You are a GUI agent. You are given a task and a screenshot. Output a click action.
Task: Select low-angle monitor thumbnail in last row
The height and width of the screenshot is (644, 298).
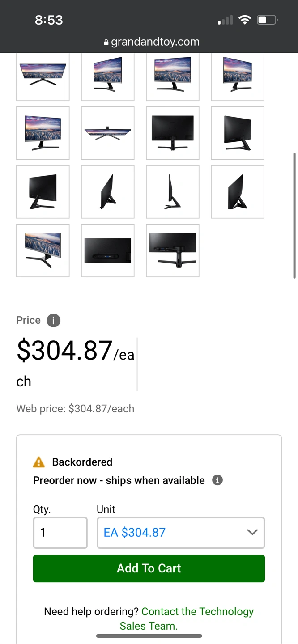43,250
